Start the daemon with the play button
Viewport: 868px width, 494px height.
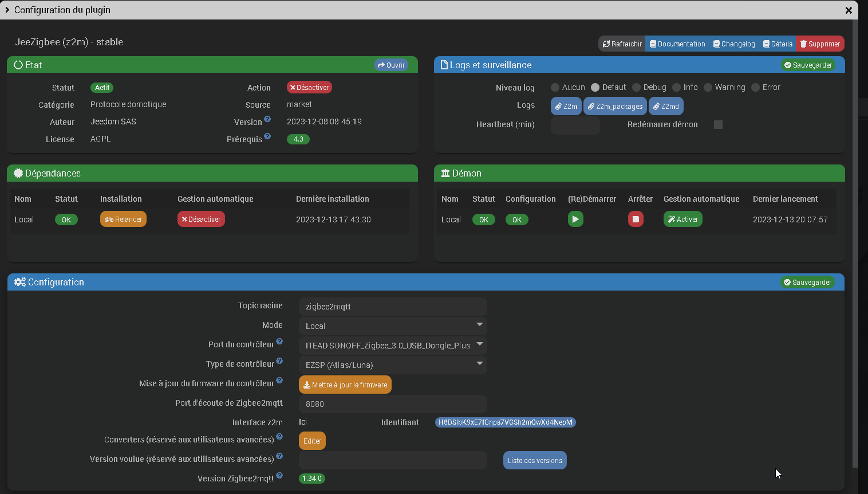pyautogui.click(x=575, y=219)
